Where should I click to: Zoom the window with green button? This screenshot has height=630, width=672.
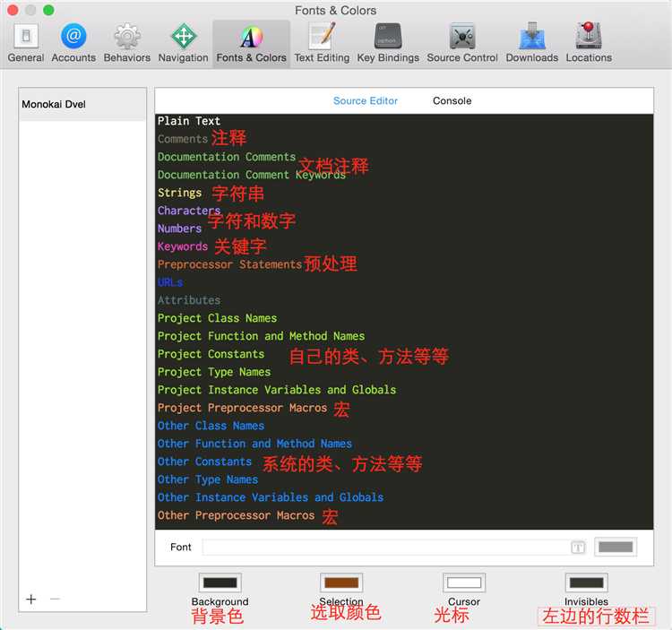pyautogui.click(x=48, y=10)
